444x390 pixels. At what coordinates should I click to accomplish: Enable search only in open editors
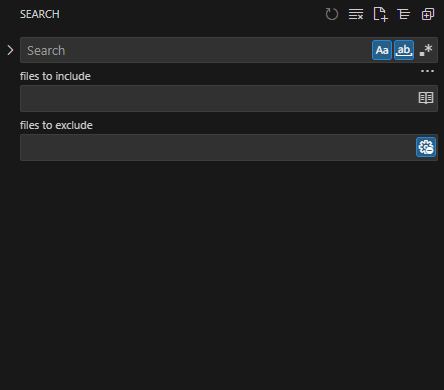pyautogui.click(x=426, y=98)
